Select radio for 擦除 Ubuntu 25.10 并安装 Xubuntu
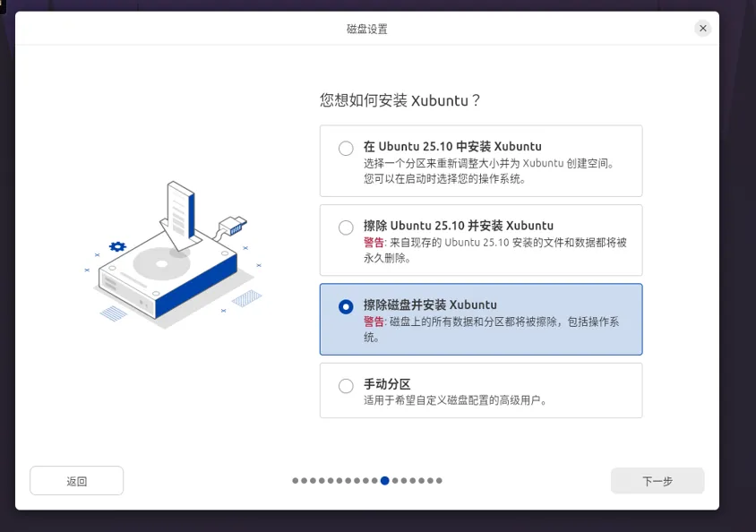Screen dimensions: 756x532 click(346, 227)
